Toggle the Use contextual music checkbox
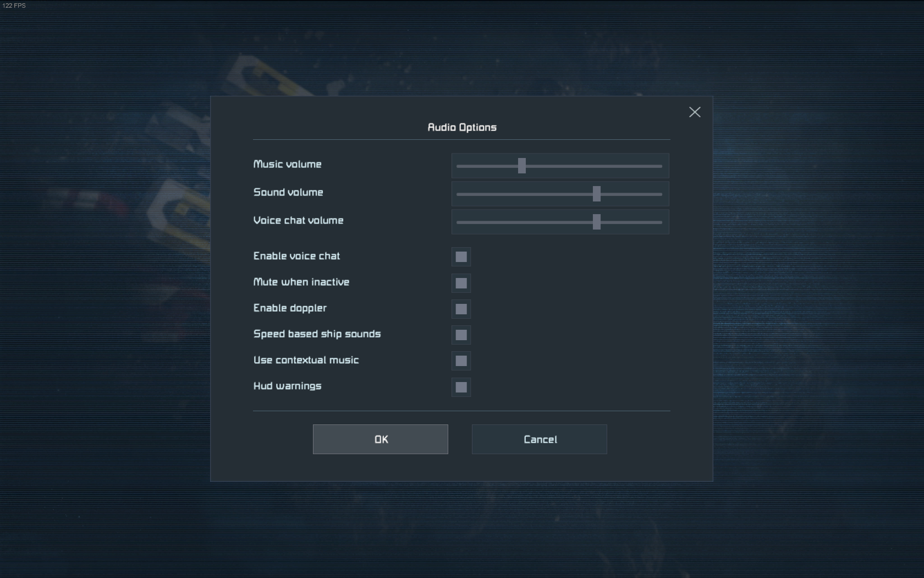The height and width of the screenshot is (578, 924). coord(461,361)
